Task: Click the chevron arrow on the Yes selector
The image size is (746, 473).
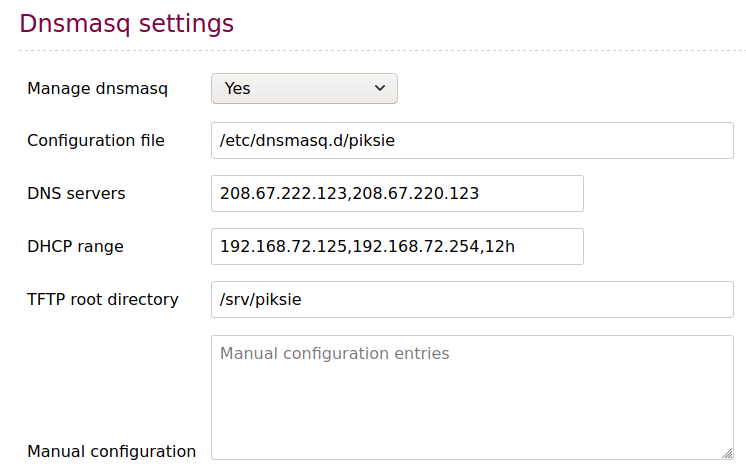Action: 380,88
